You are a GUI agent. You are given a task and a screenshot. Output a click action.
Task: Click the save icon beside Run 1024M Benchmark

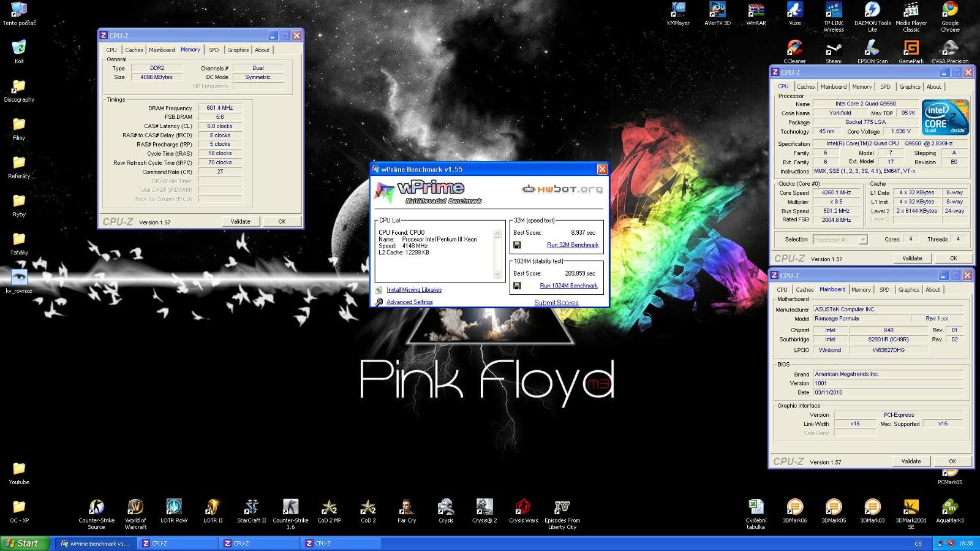coord(517,286)
